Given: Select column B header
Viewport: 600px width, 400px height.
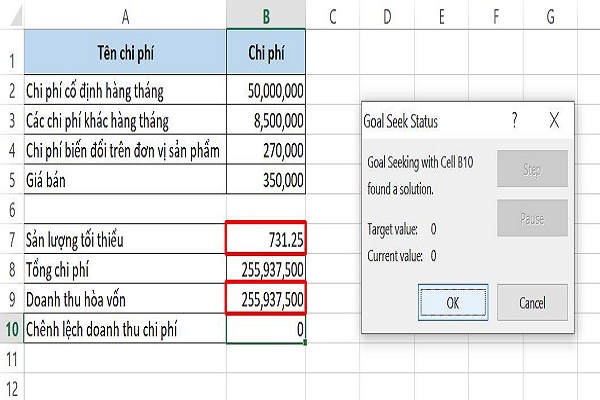Looking at the screenshot, I should click(x=267, y=14).
